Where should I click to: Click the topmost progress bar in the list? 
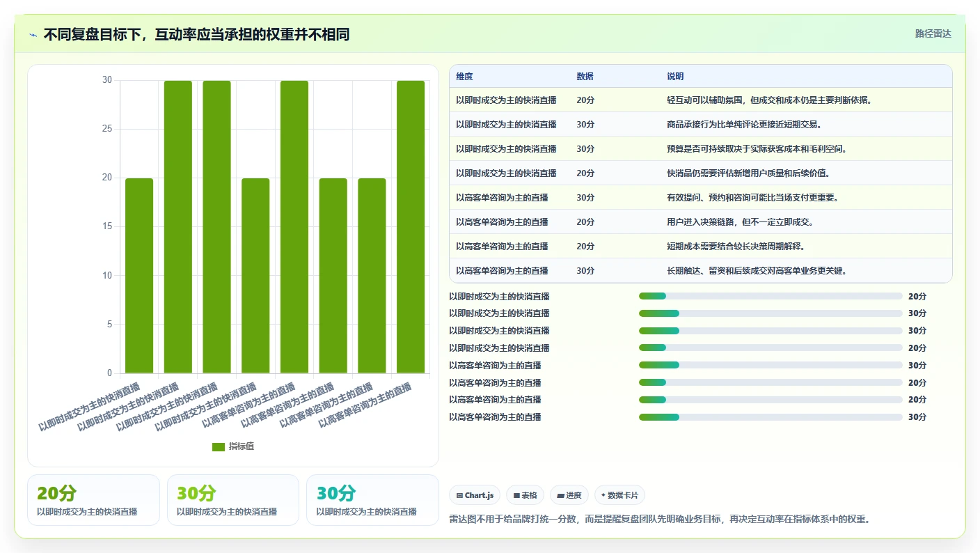point(770,296)
